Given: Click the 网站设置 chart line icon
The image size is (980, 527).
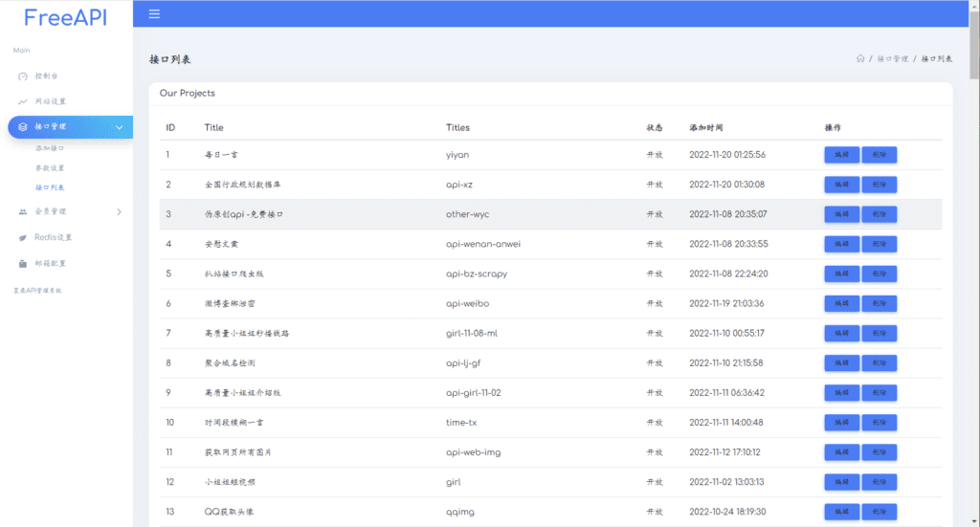Looking at the screenshot, I should pos(23,101).
